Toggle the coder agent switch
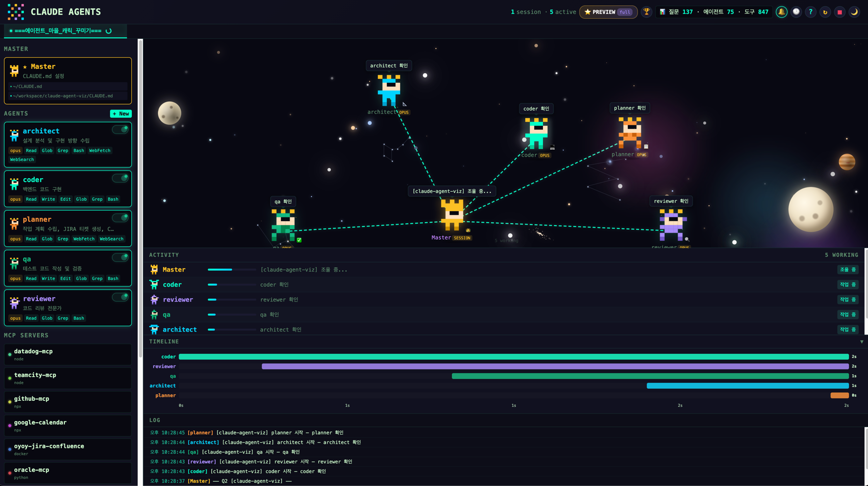 pyautogui.click(x=120, y=178)
